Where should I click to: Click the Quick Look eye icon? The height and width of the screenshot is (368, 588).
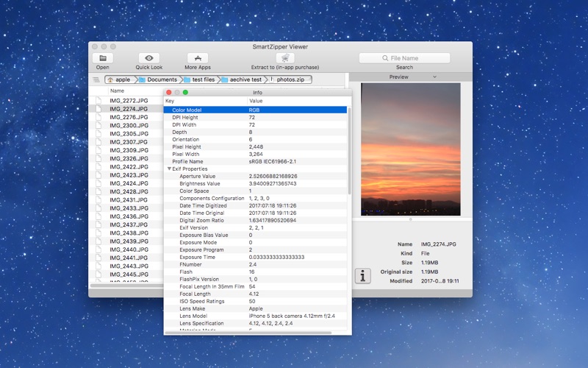149,58
